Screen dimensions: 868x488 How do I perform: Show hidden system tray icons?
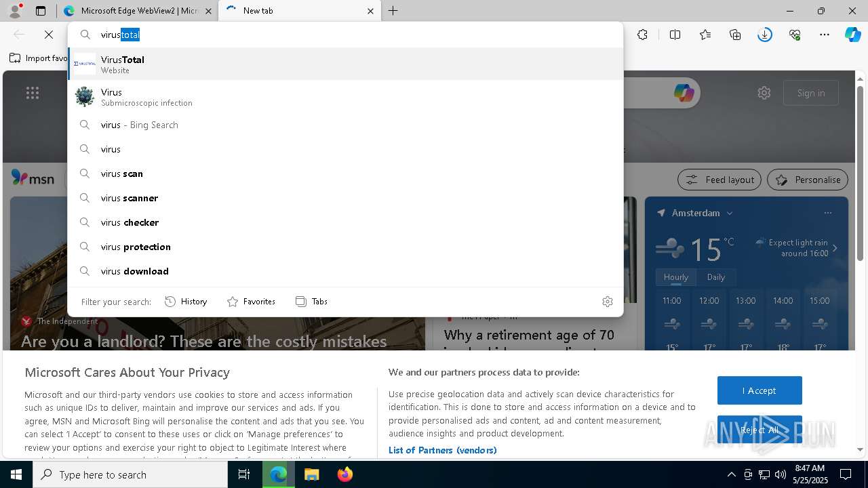731,474
